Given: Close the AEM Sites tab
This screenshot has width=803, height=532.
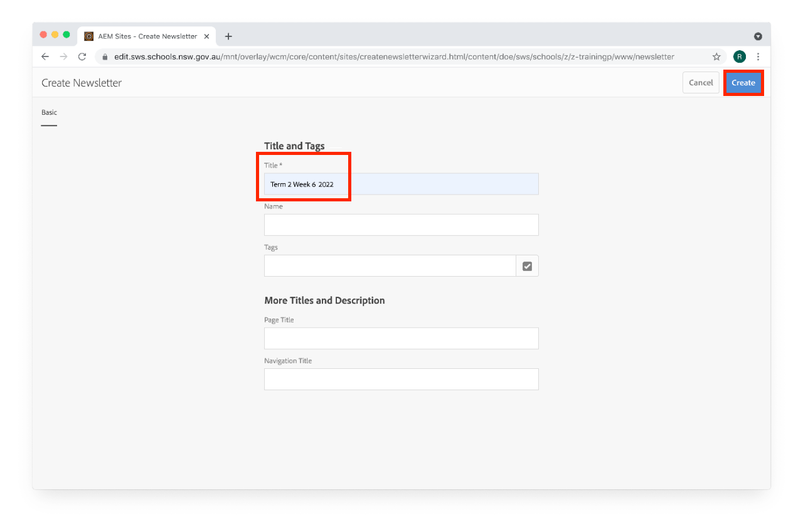Looking at the screenshot, I should pos(206,36).
